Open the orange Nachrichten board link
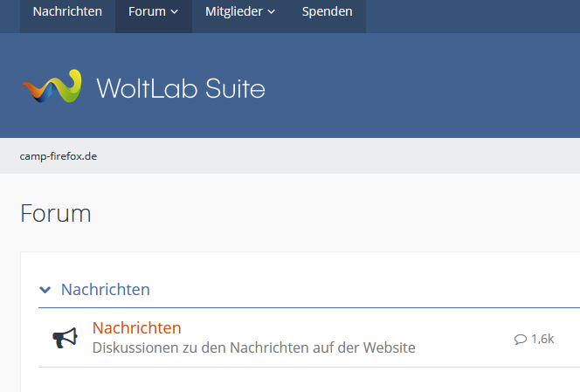580x392 pixels. click(136, 328)
